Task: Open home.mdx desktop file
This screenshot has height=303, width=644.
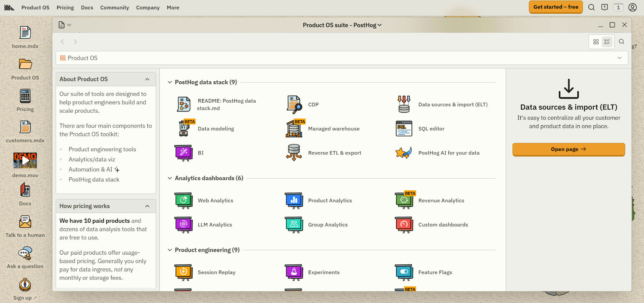Action: click(x=25, y=33)
